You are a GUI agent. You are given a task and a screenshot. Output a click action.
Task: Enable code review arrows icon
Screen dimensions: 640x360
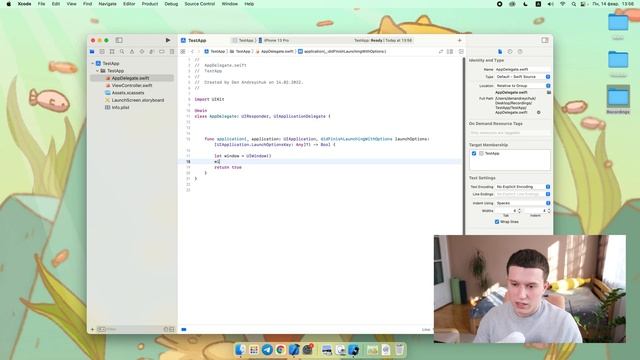(x=441, y=51)
